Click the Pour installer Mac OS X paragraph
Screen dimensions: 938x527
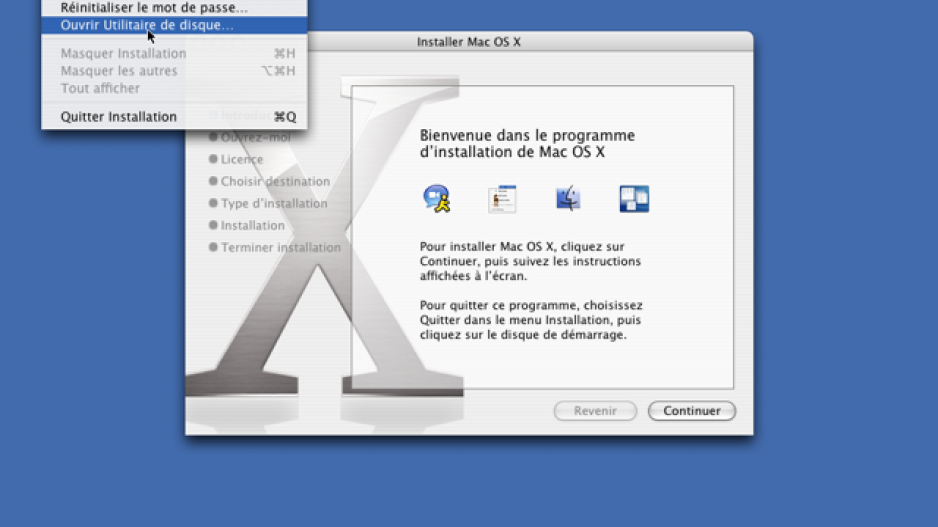coord(530,261)
